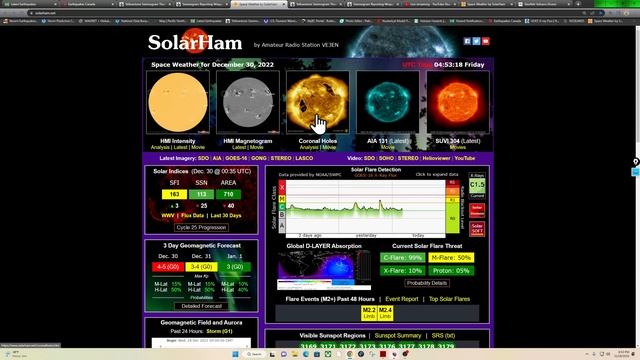Open the Detailed Forecast button

201,306
